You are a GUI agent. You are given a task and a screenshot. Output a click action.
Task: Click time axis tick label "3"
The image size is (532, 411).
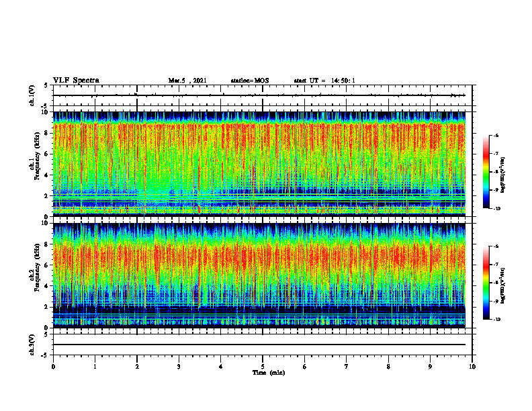(179, 367)
